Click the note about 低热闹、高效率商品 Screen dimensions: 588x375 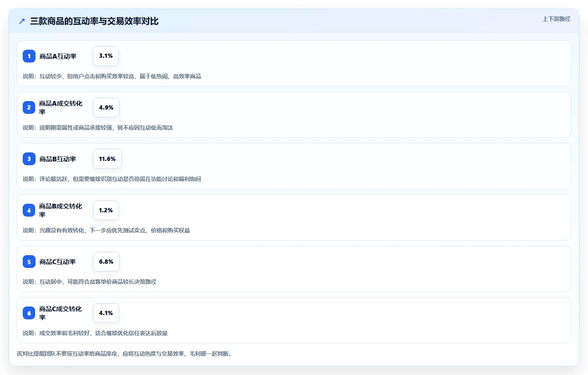[x=112, y=76]
